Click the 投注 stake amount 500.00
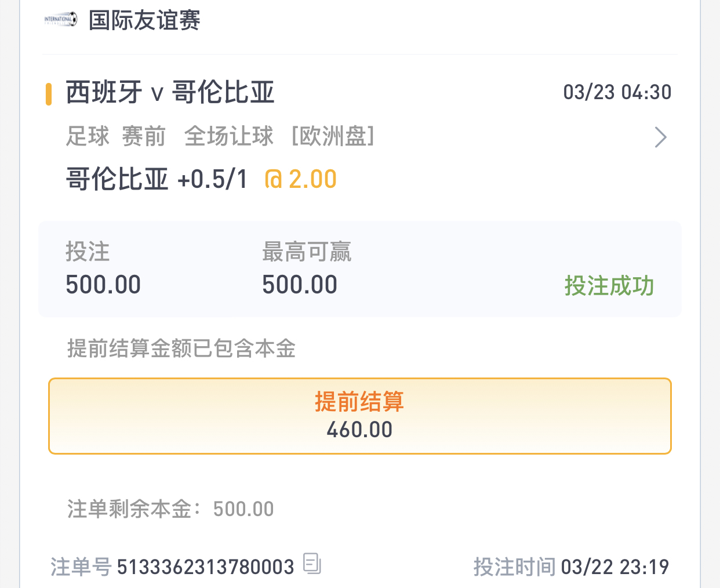This screenshot has height=588, width=720. tap(103, 285)
